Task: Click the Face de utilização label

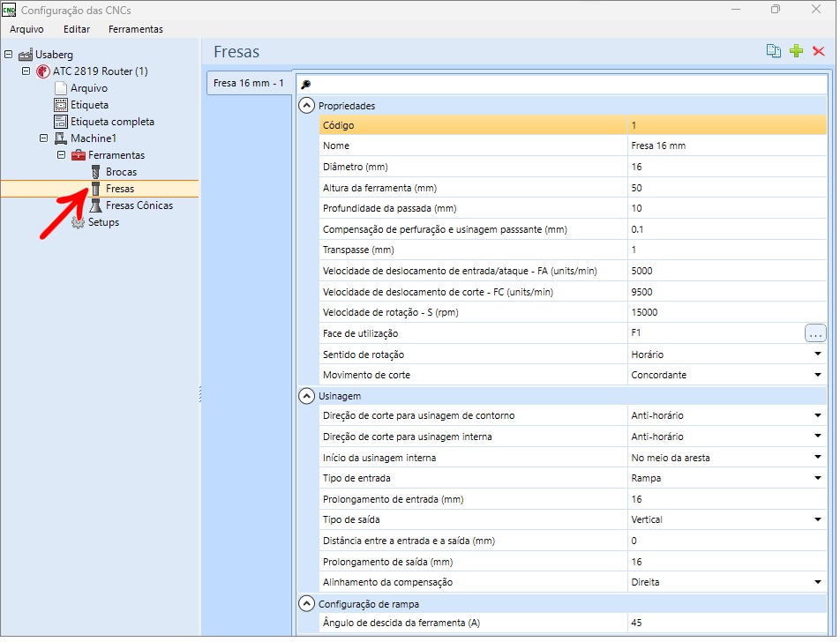Action: (x=361, y=333)
